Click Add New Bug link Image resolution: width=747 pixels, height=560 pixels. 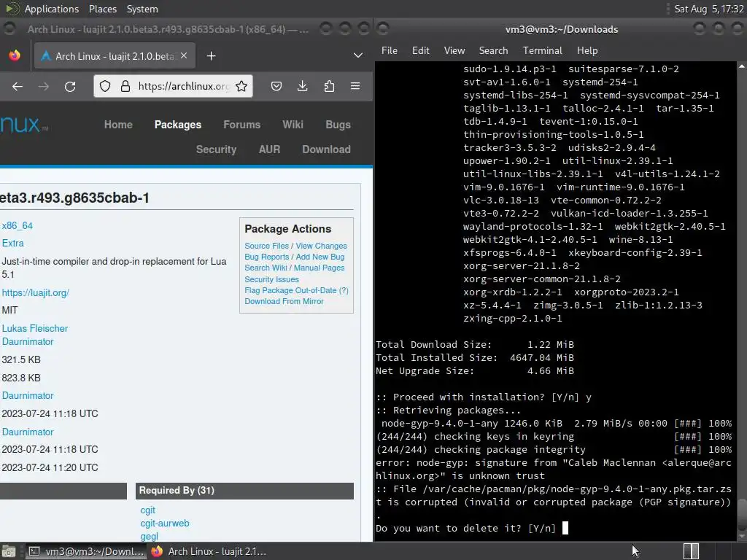(x=320, y=257)
